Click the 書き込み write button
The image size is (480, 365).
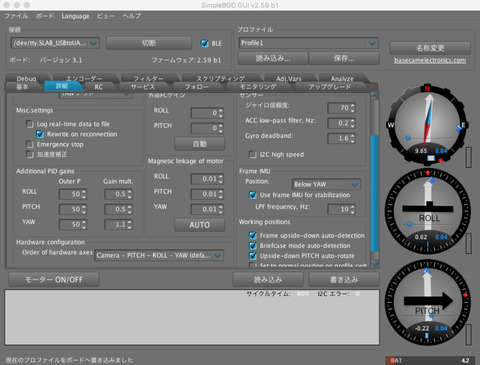click(344, 279)
